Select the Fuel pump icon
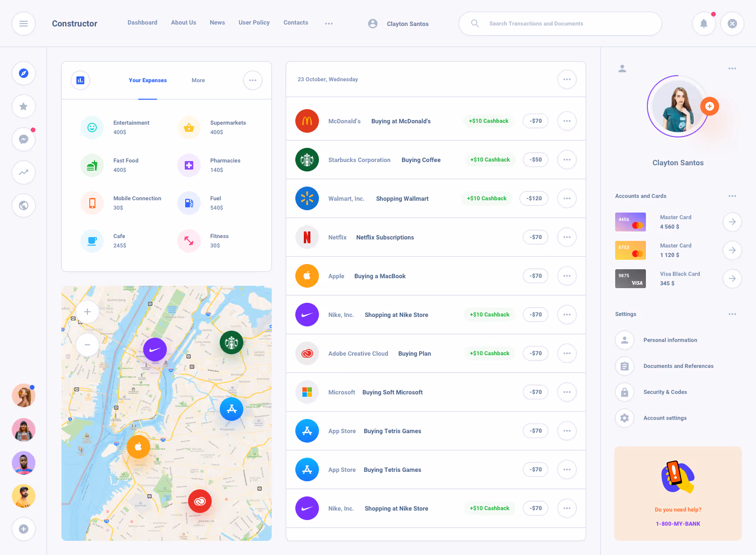Viewport: 756px width, 555px height. (189, 203)
